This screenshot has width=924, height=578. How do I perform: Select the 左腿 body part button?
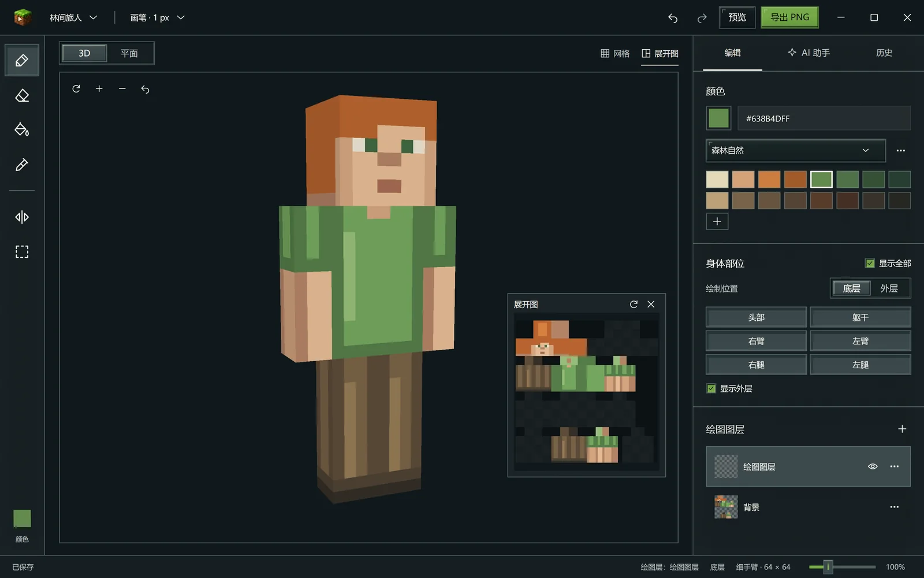[860, 365]
